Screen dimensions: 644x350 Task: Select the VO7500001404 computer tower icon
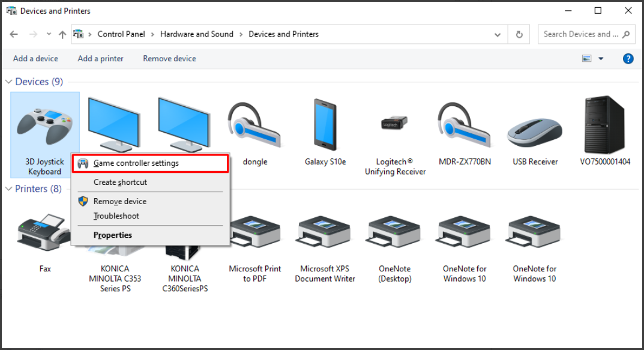(x=604, y=125)
